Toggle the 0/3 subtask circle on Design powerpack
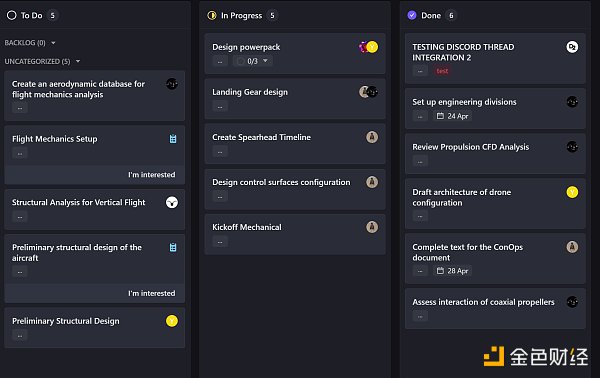 click(x=240, y=61)
